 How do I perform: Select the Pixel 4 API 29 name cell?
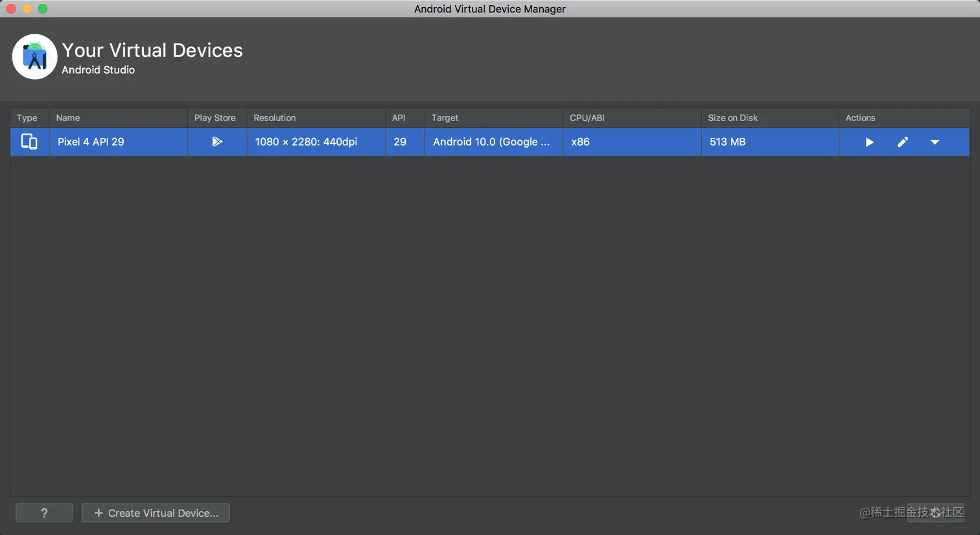pyautogui.click(x=119, y=142)
